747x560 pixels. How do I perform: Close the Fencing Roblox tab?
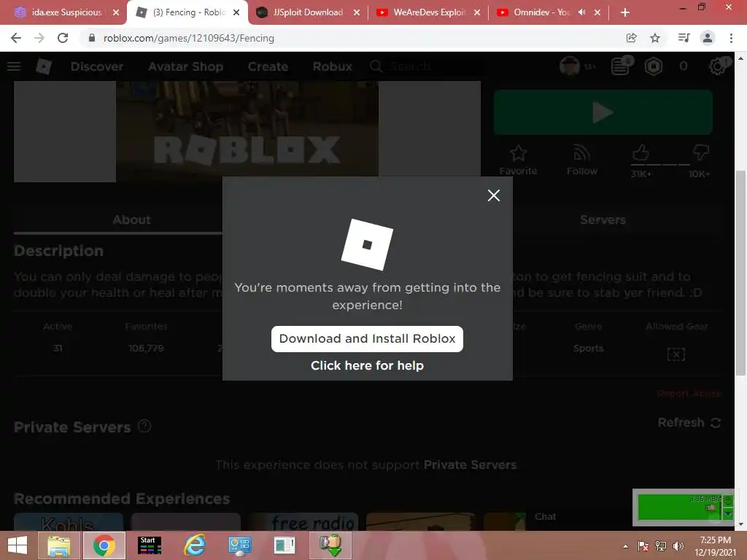236,12
